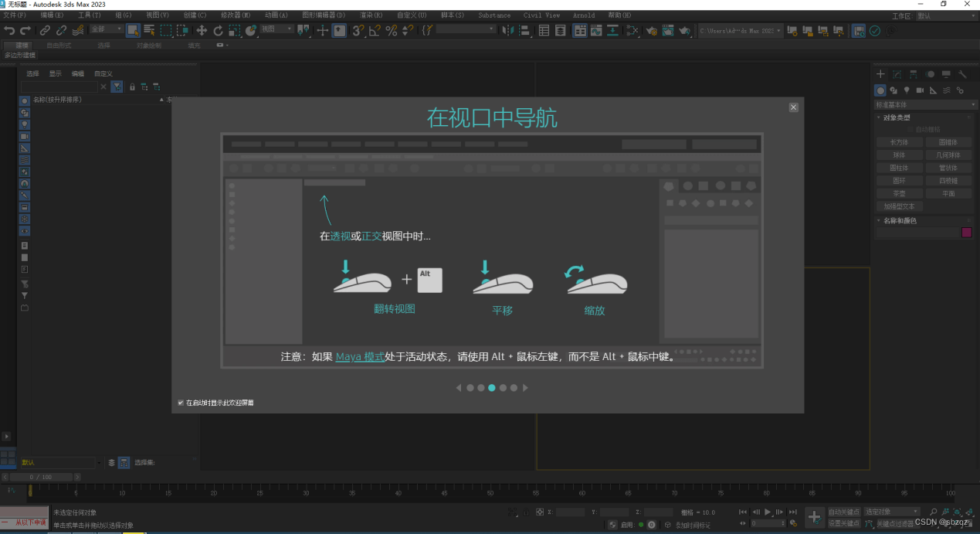This screenshot has width=980, height=534.
Task: Open the 文件(F) menu
Action: [15, 15]
